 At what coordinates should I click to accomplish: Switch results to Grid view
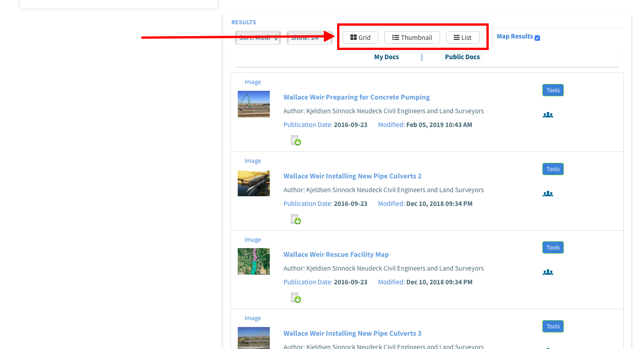click(360, 38)
